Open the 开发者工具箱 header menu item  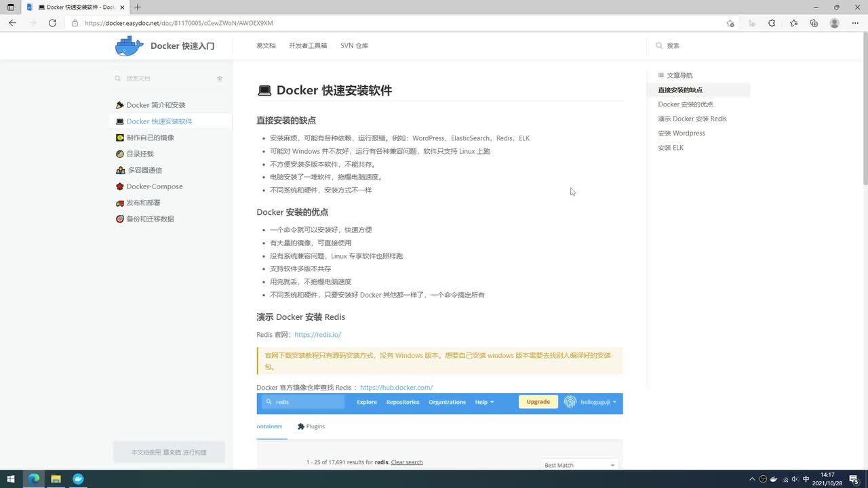(x=308, y=45)
